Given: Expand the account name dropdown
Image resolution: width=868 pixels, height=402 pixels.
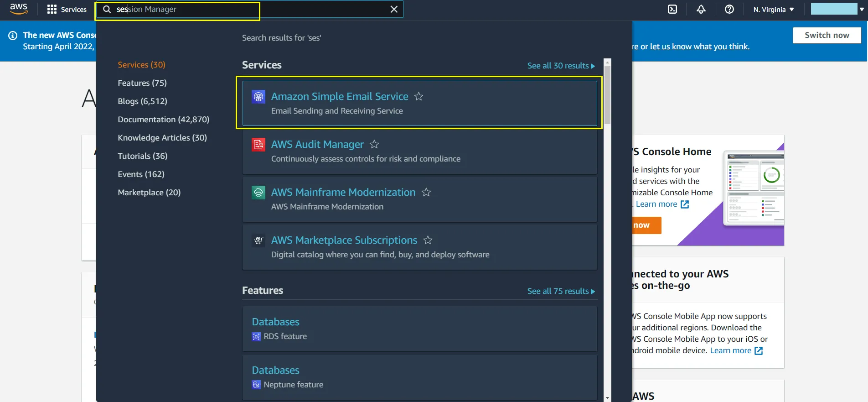Looking at the screenshot, I should (837, 9).
